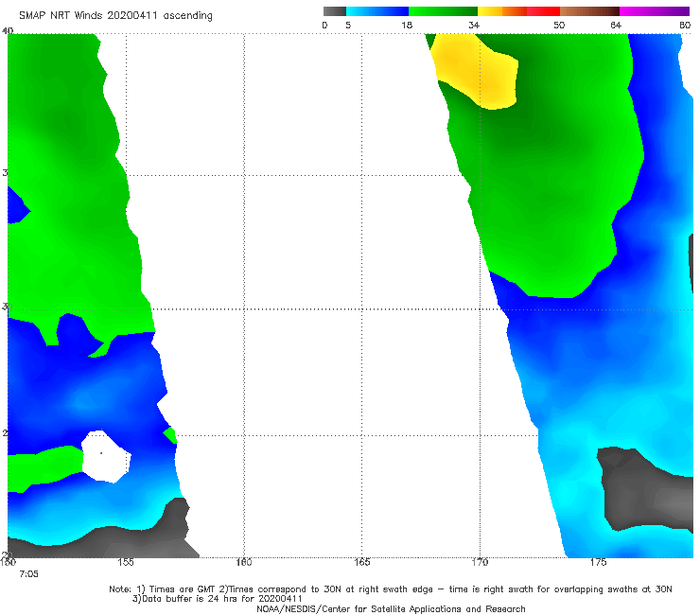This screenshot has height=615, width=700.
Task: Click the "NOAA/NESDIS/Center for Satellite Applications" credit line
Action: coord(391,609)
